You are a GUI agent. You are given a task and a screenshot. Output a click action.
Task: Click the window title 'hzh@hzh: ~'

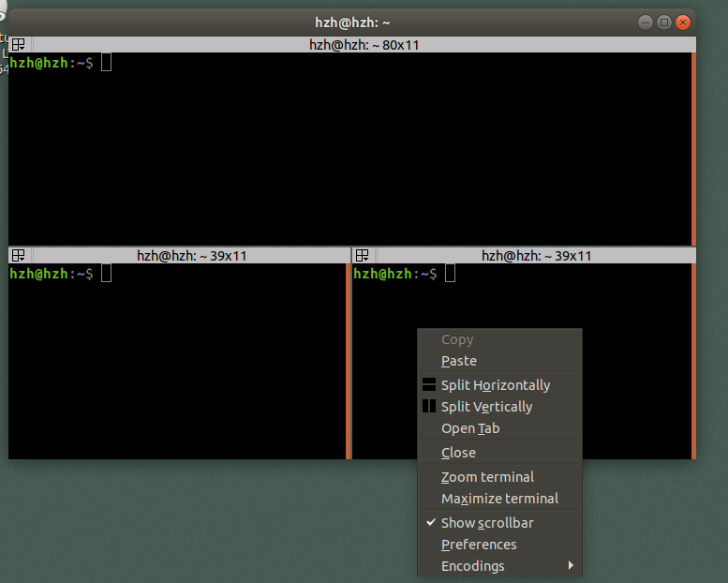[352, 22]
